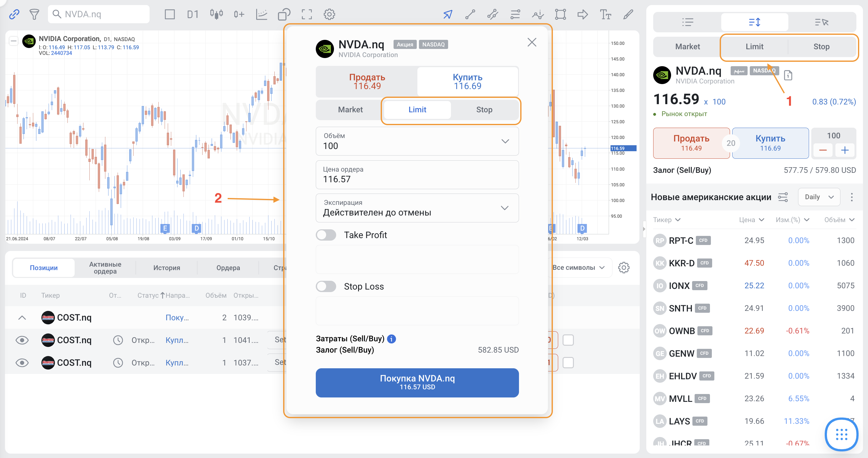Screen dimensions: 868x458
Task: Enable the Stop Loss toggle
Action: tap(326, 286)
